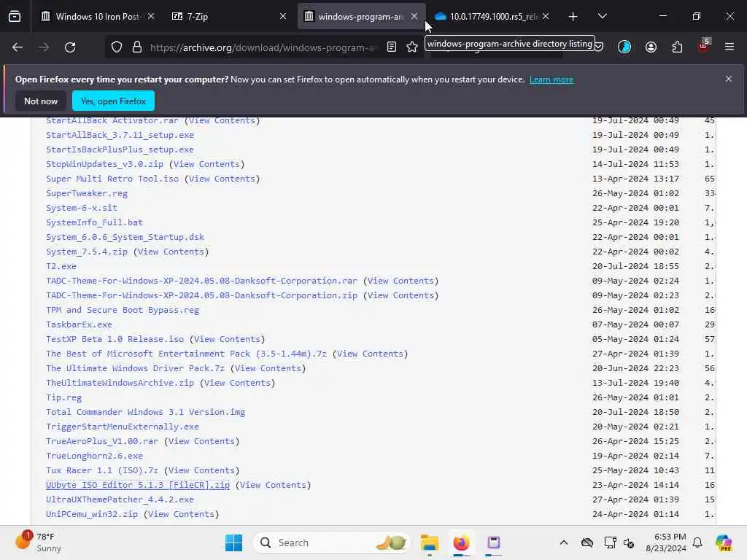The image size is (747, 560).
Task: Open File Explorer from taskbar
Action: (x=429, y=542)
